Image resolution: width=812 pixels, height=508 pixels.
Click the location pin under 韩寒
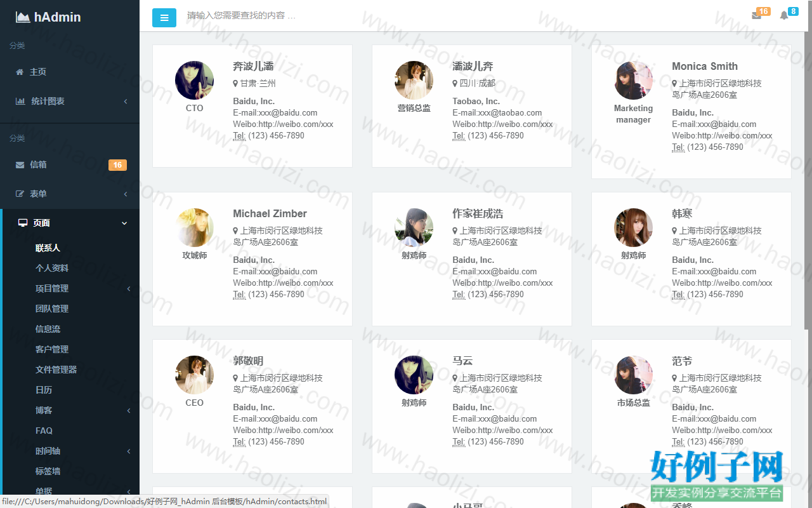coord(674,231)
